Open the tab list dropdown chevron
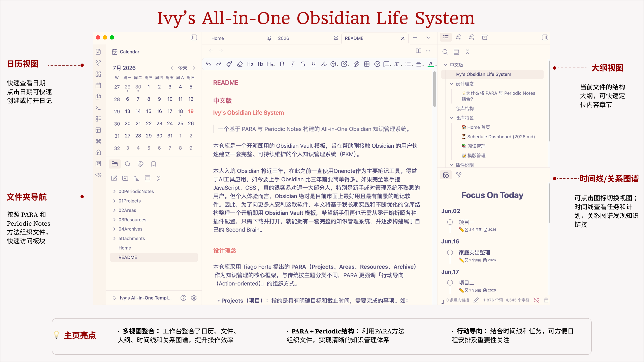Screen dimensions: 644x362 coord(428,38)
